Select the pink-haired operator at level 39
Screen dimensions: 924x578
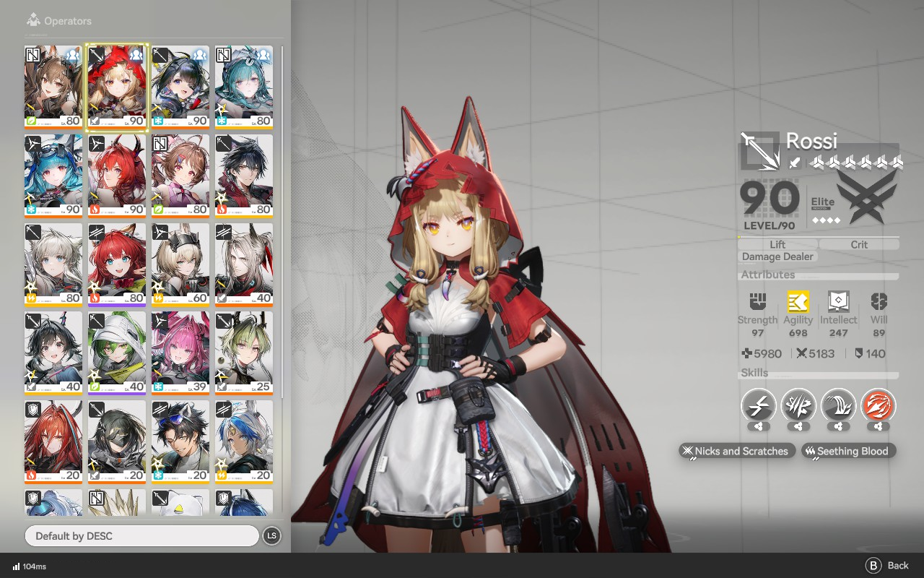coord(180,354)
